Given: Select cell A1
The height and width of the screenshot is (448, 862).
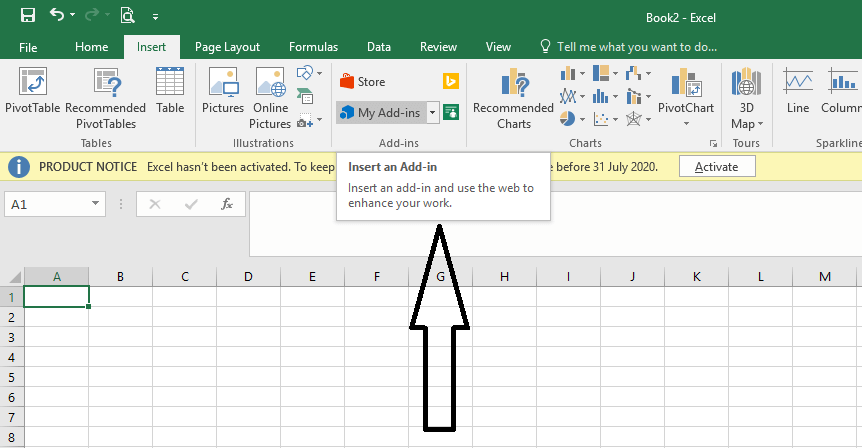Looking at the screenshot, I should point(56,297).
